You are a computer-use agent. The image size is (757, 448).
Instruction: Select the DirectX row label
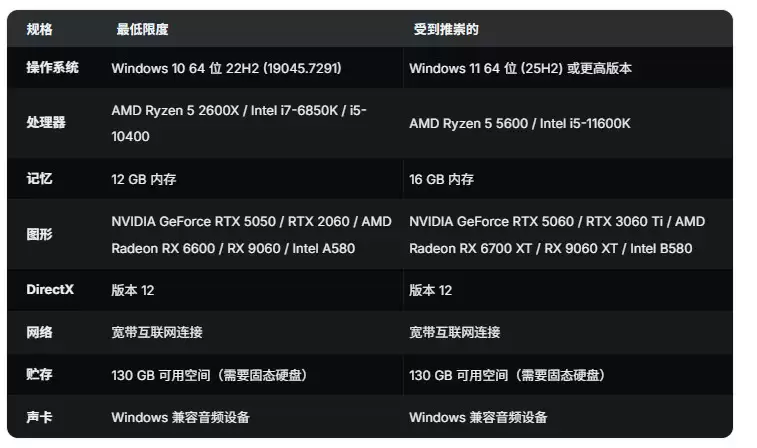point(50,289)
